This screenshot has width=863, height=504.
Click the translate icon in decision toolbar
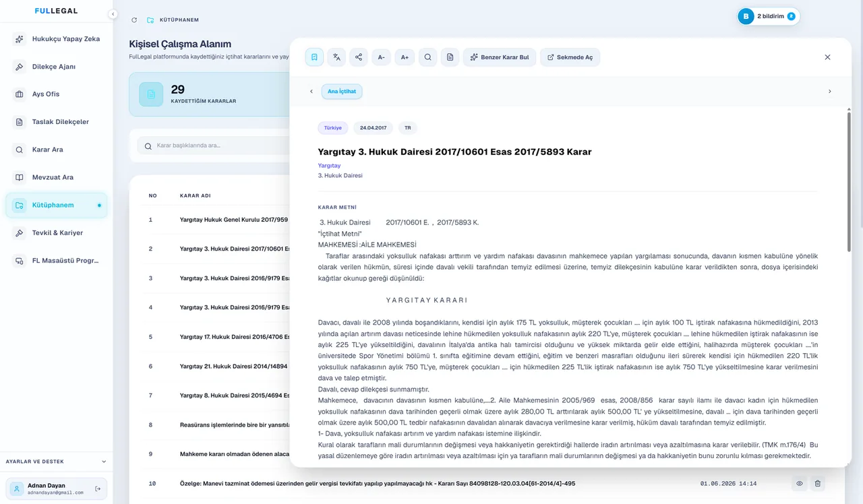point(336,57)
